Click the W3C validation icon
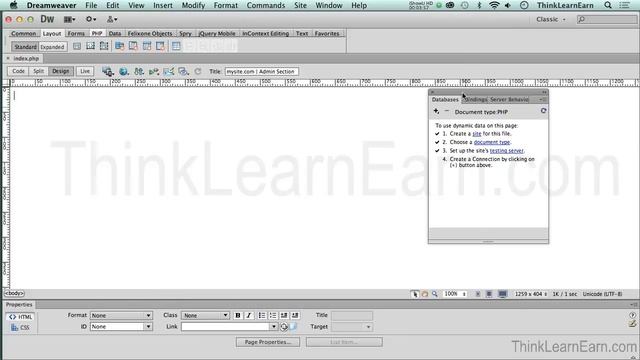The height and width of the screenshot is (360, 640). pyautogui.click(x=153, y=72)
